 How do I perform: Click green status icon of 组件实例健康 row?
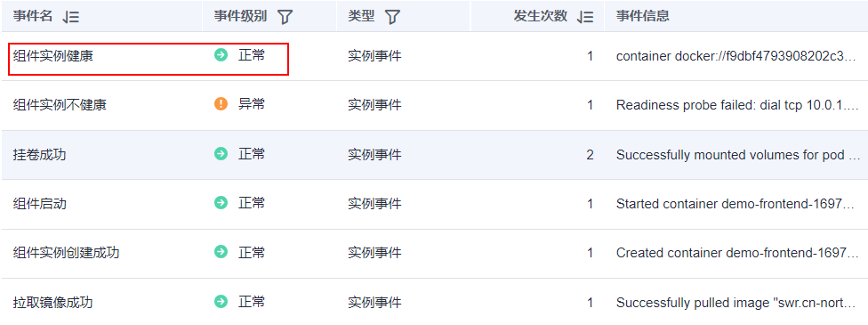(x=221, y=55)
